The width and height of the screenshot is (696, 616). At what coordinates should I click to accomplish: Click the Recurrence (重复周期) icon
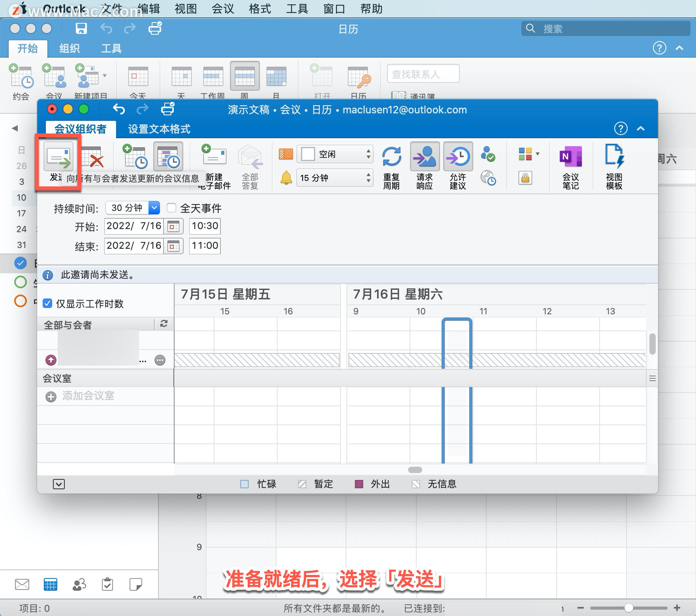[391, 157]
